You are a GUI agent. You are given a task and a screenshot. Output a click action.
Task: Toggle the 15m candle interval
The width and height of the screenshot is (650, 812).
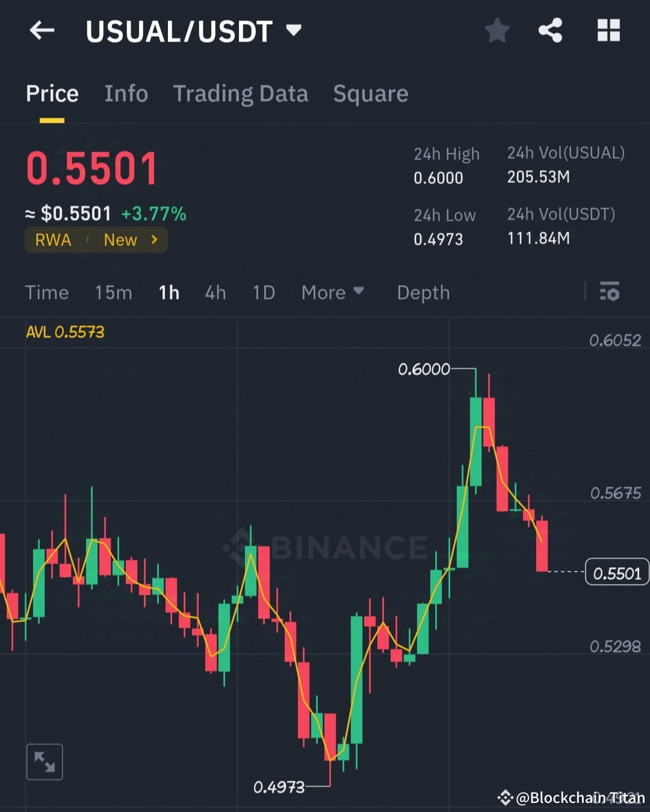(113, 292)
